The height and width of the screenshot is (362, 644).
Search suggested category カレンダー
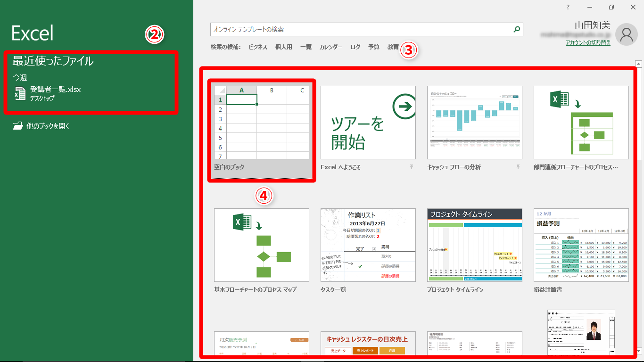pyautogui.click(x=331, y=47)
